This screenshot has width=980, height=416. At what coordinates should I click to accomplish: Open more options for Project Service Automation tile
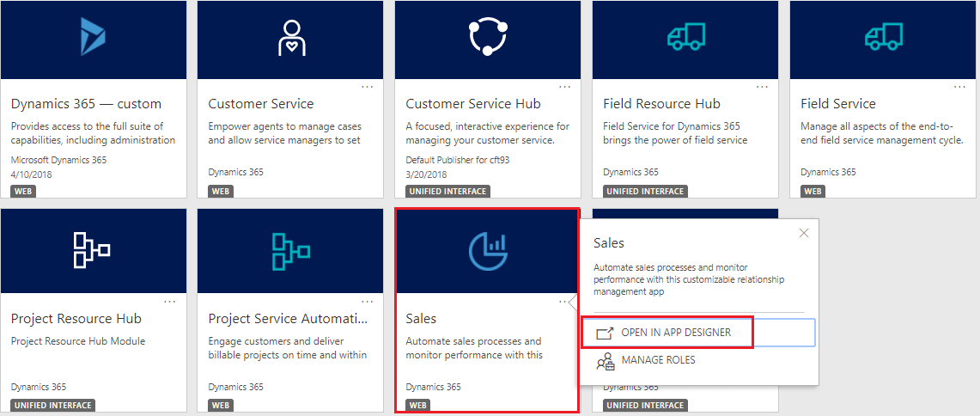(367, 301)
